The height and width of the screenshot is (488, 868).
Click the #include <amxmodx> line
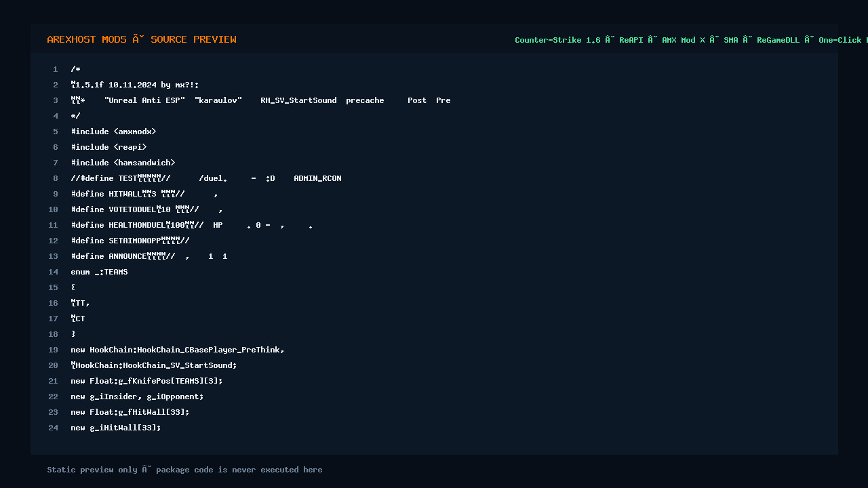pos(113,131)
